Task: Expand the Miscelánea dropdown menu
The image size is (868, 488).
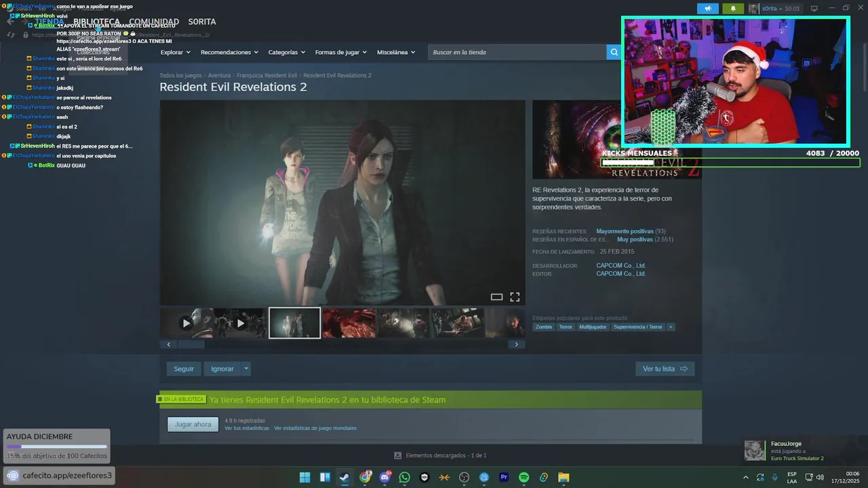Action: coord(396,52)
